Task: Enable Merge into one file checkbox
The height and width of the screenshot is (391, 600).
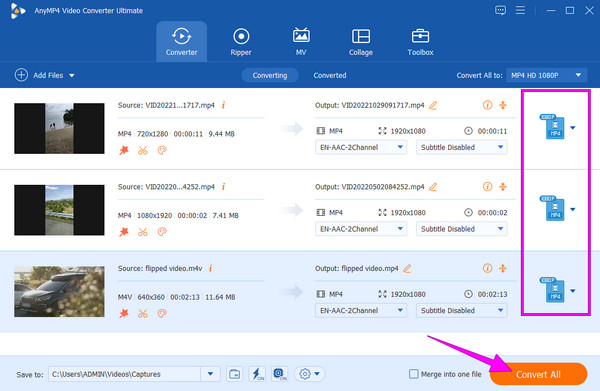Action: (x=414, y=374)
